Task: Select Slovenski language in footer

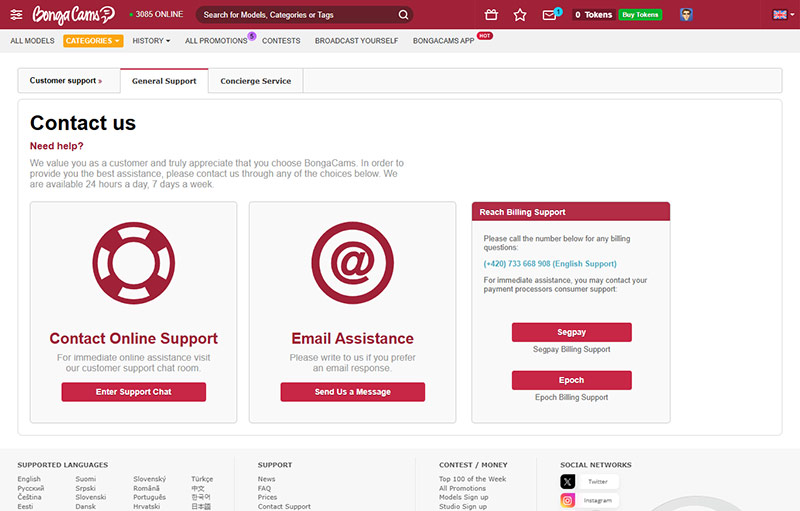Action: pyautogui.click(x=91, y=497)
